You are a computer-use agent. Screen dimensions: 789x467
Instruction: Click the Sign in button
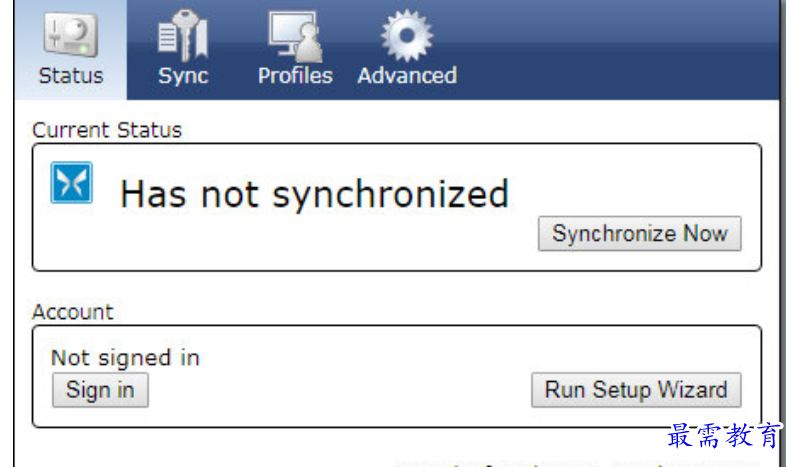click(x=100, y=390)
